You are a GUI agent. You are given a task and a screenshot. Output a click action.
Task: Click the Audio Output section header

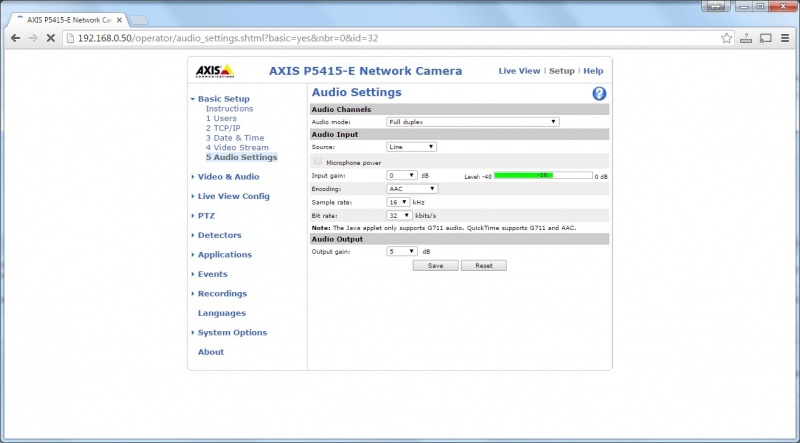(x=459, y=239)
